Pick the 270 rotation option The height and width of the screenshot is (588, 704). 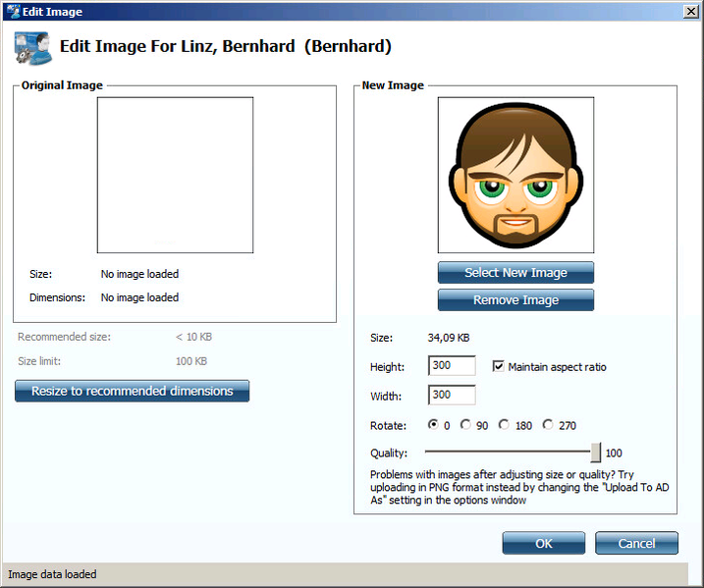coord(548,425)
